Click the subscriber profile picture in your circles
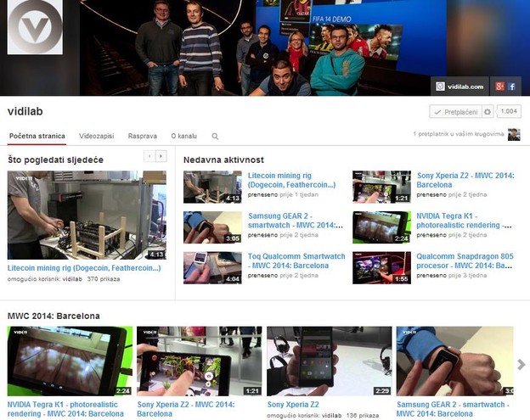The image size is (530, 420). click(514, 134)
